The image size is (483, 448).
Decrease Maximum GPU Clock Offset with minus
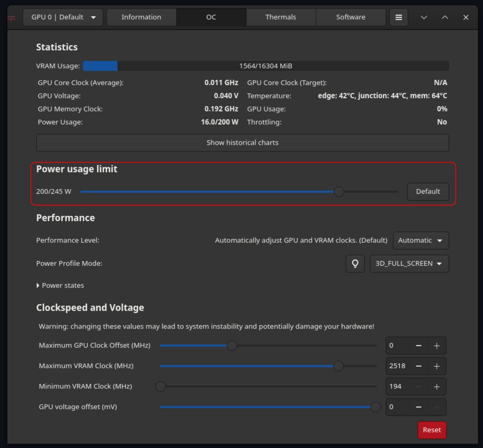pyautogui.click(x=419, y=346)
